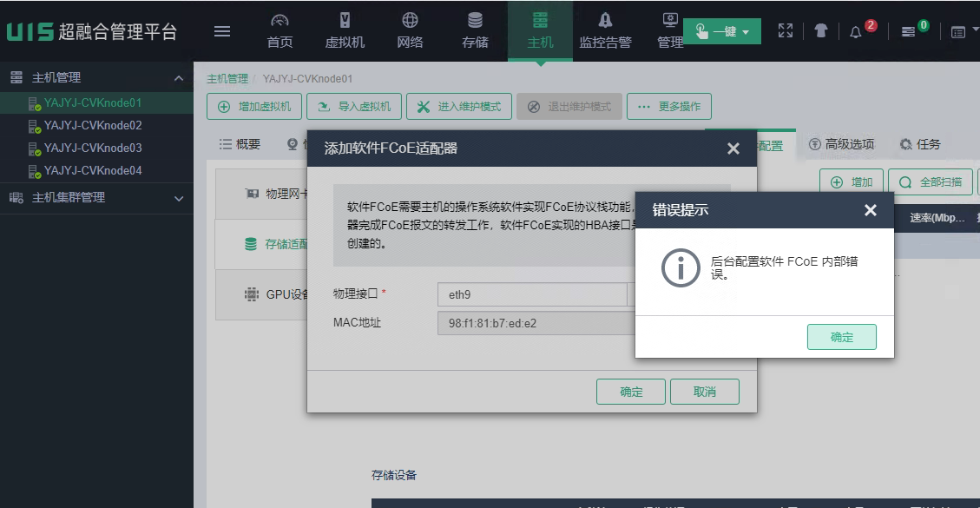Click the theme shirt icon

tap(821, 31)
